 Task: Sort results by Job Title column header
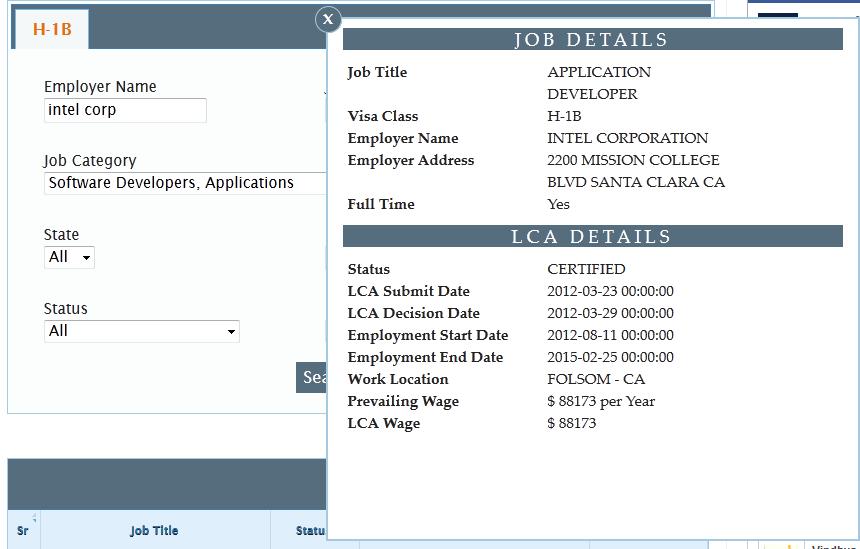154,531
